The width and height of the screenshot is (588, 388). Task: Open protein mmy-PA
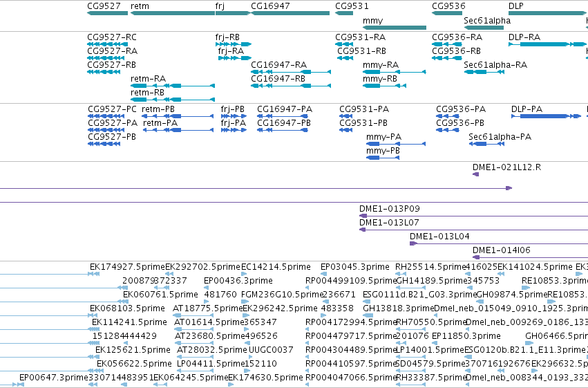coord(396,144)
